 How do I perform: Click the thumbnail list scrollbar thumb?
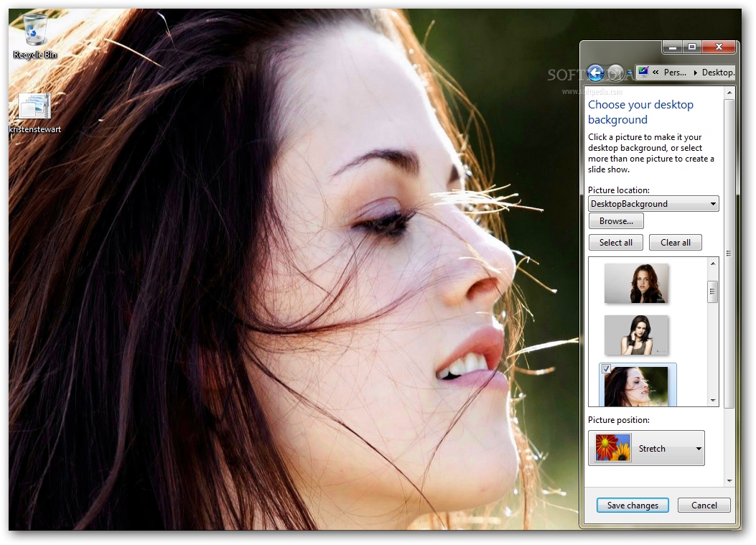pyautogui.click(x=713, y=292)
